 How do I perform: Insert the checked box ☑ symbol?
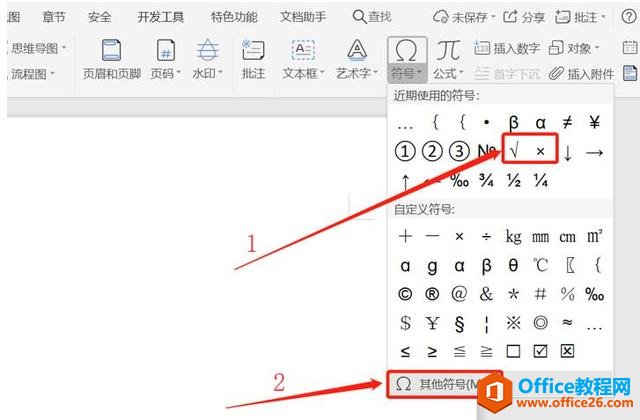pos(540,351)
